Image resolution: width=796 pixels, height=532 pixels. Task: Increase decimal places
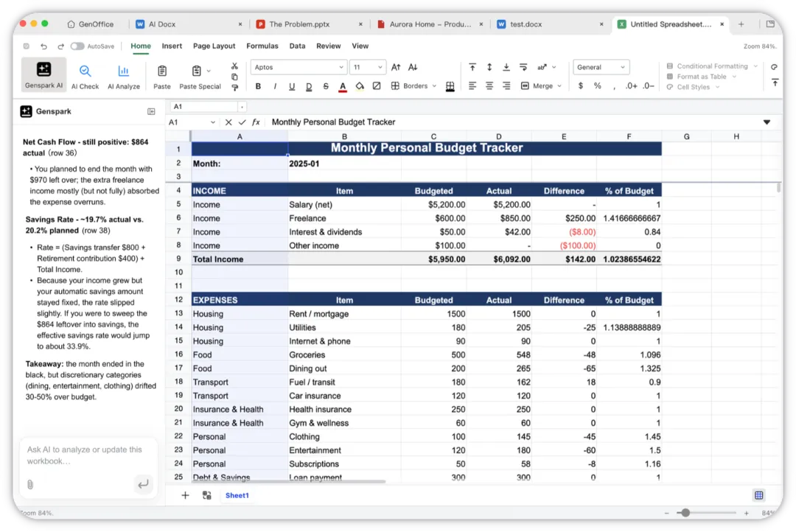[631, 86]
